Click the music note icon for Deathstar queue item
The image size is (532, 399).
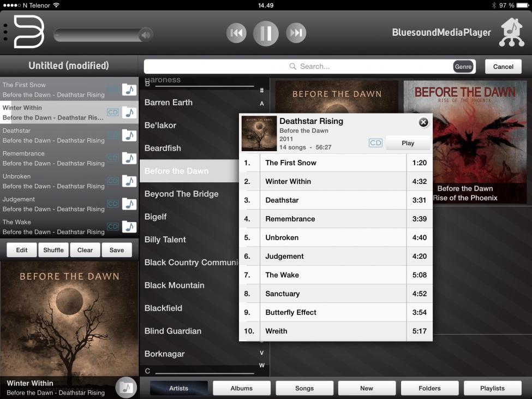tap(129, 135)
